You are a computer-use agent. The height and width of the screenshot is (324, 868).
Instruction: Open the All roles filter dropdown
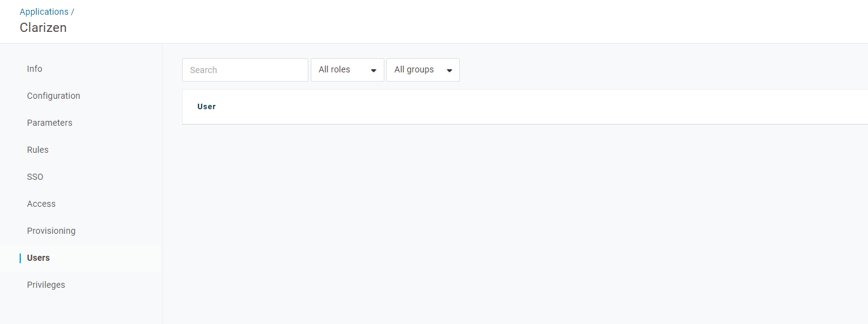point(348,70)
